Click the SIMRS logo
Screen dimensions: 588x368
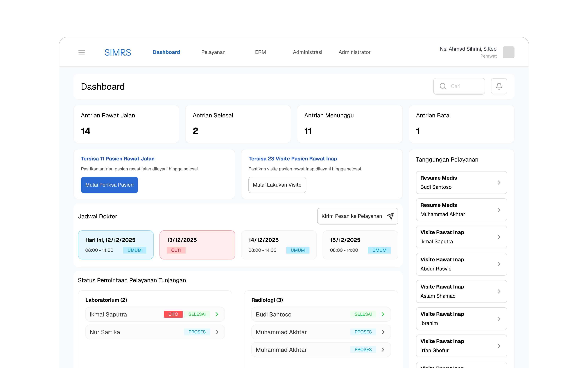click(x=118, y=52)
